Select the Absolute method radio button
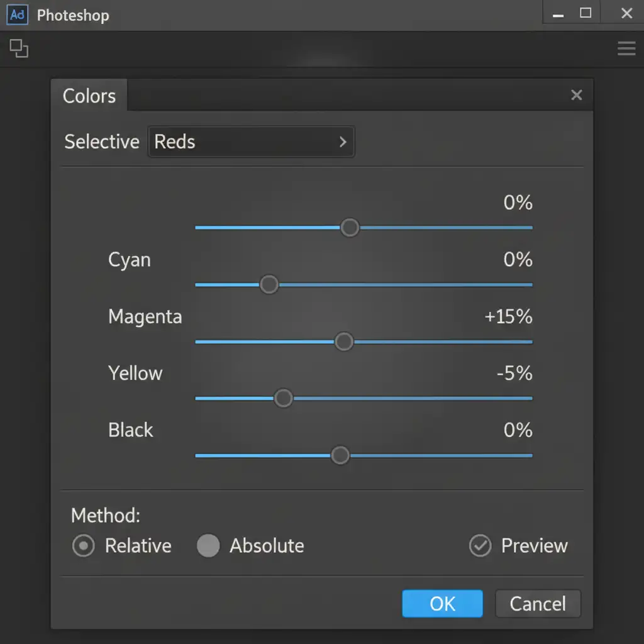Image resolution: width=644 pixels, height=644 pixels. [208, 546]
